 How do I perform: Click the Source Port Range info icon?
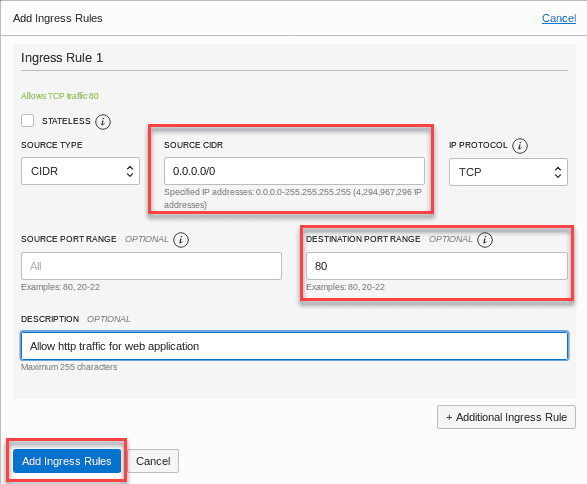pos(181,240)
